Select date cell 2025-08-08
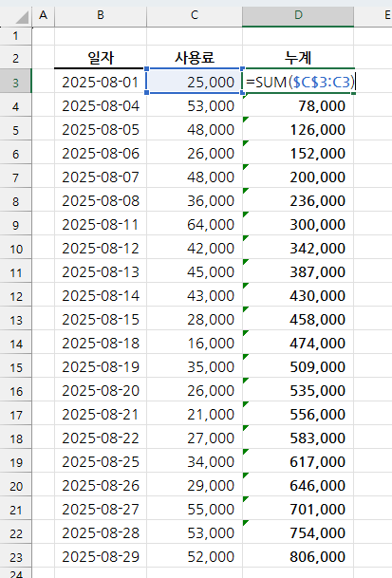 [101, 200]
